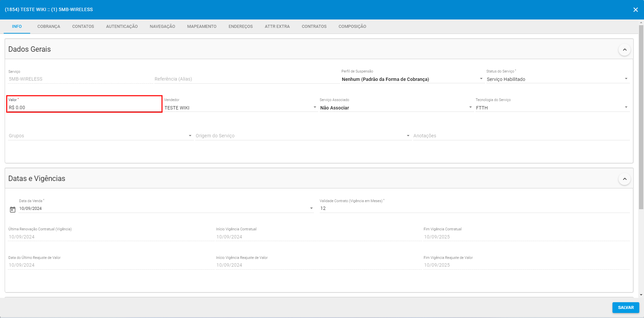Click the Anotações input field
Image resolution: width=644 pixels, height=318 pixels.
[521, 136]
